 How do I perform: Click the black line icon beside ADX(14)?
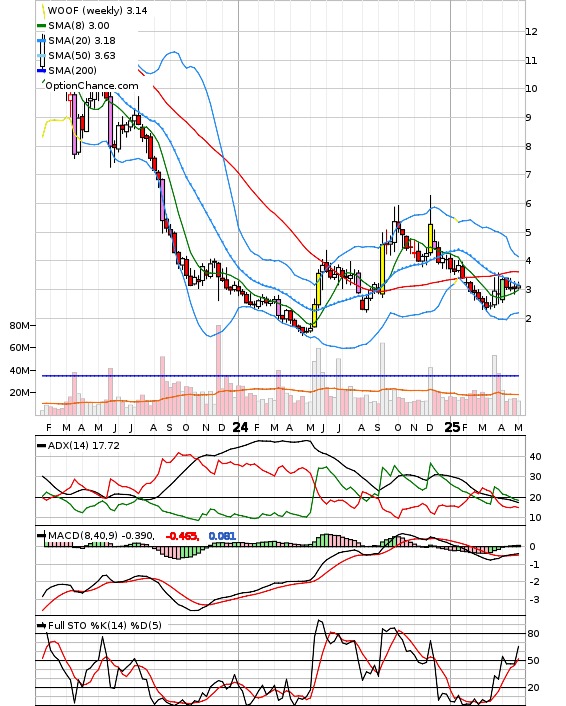[42, 445]
